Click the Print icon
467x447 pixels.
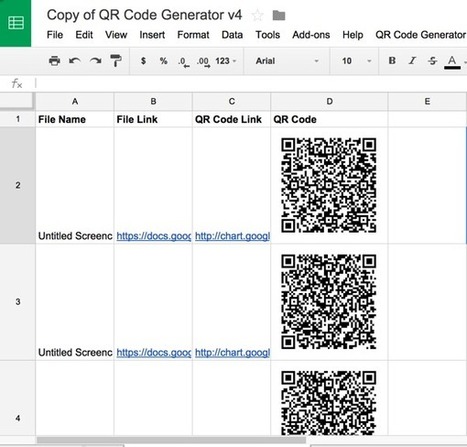[54, 61]
